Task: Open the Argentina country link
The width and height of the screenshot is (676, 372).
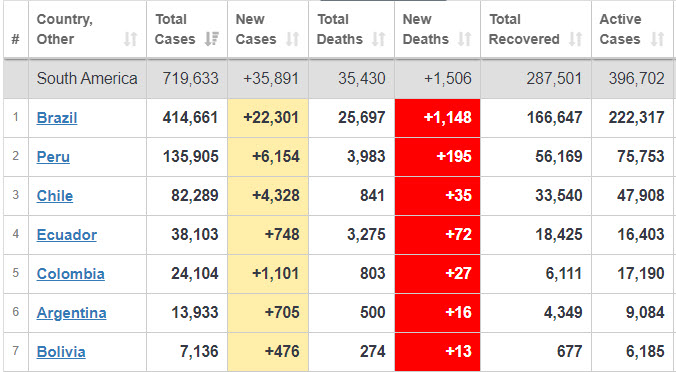Action: tap(72, 313)
